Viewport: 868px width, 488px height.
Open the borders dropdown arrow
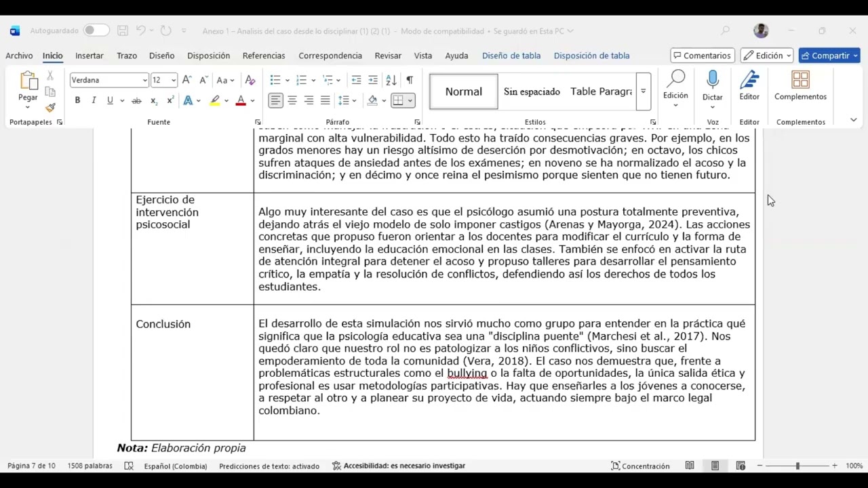(x=410, y=100)
